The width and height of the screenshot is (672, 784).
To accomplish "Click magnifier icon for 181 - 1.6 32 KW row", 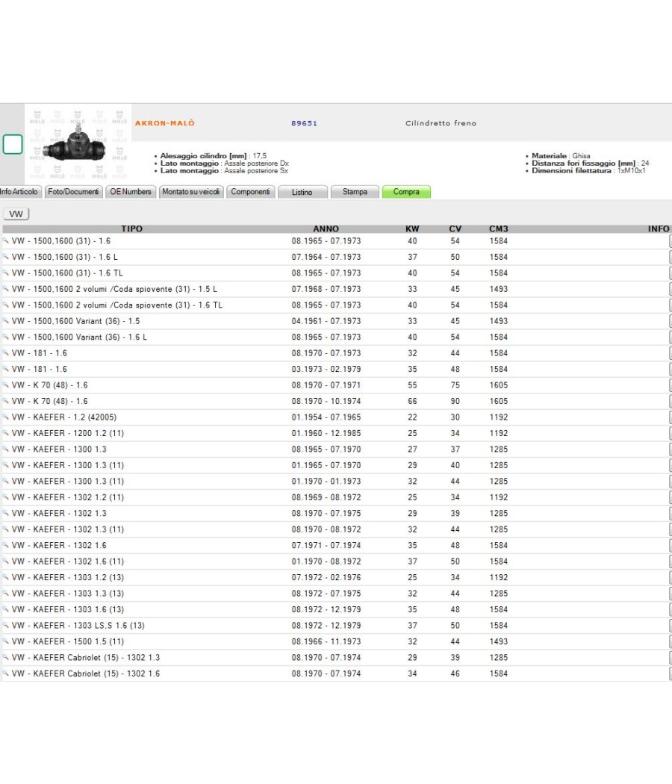I will tap(6, 353).
